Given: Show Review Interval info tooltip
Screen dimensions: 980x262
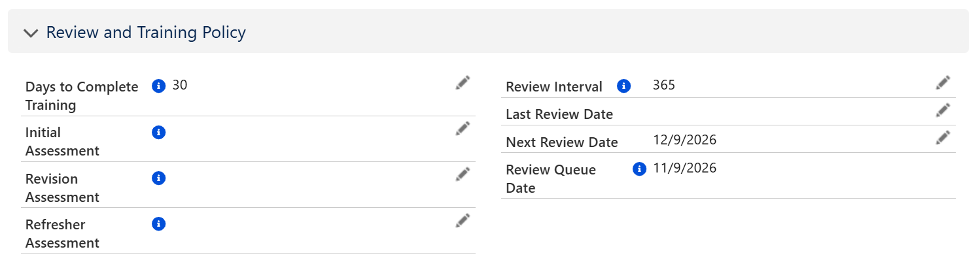Looking at the screenshot, I should tap(624, 86).
